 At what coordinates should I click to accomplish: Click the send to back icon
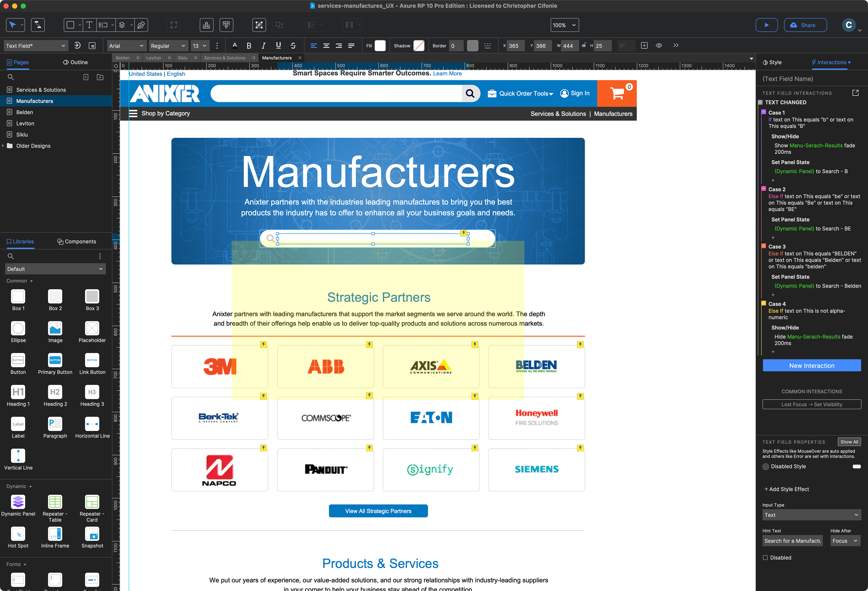(226, 25)
